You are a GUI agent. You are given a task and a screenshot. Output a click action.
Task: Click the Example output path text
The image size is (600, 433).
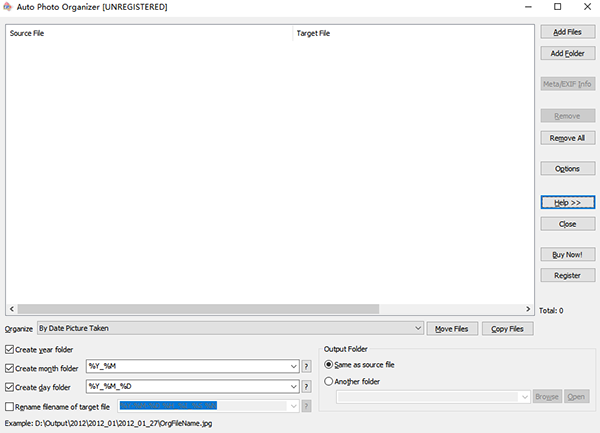108,423
